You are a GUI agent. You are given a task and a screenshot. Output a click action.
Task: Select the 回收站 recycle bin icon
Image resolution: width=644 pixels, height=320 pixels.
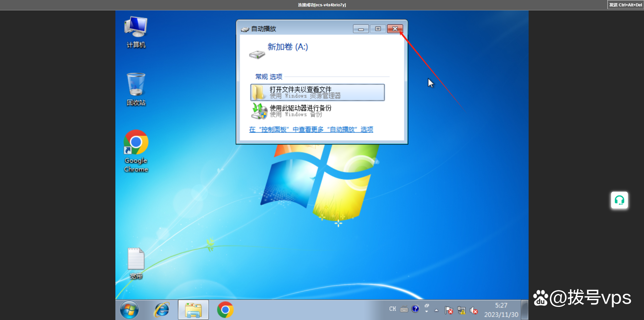136,89
